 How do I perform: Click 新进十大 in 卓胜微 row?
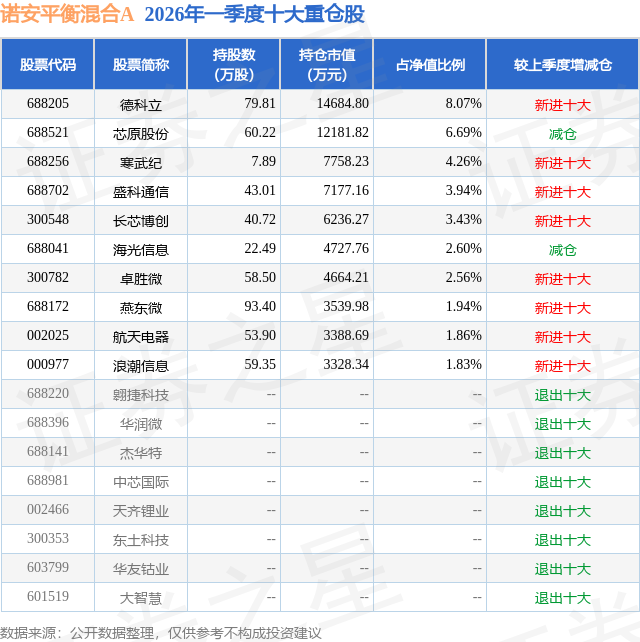[563, 279]
